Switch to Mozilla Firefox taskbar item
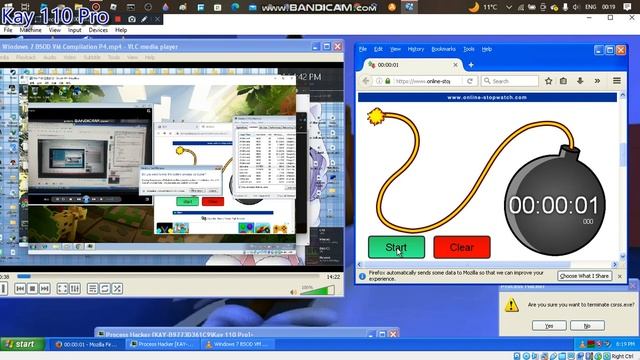The width and height of the screenshot is (640, 360). tap(86, 344)
